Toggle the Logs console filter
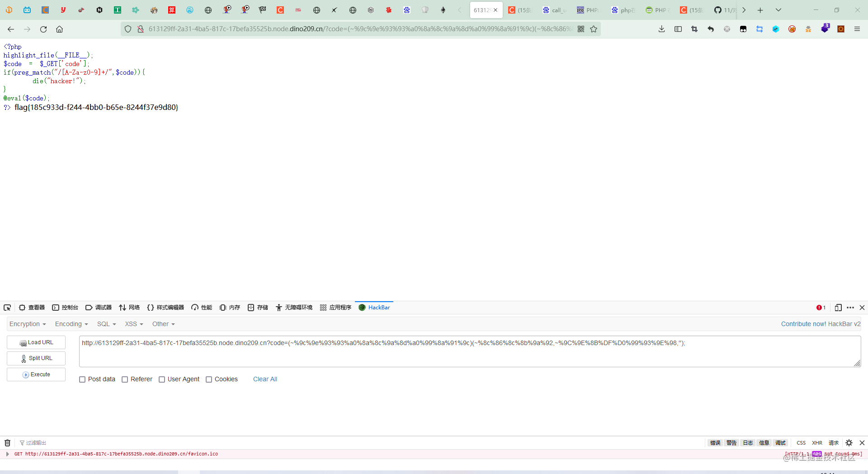868x474 pixels. [748, 443]
